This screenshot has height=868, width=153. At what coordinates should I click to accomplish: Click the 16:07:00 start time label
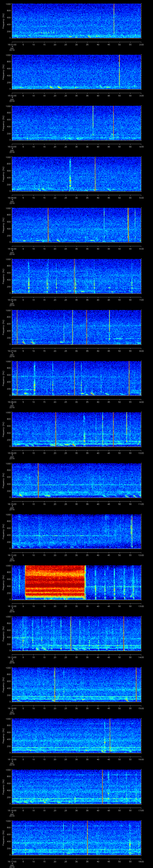coord(12,351)
